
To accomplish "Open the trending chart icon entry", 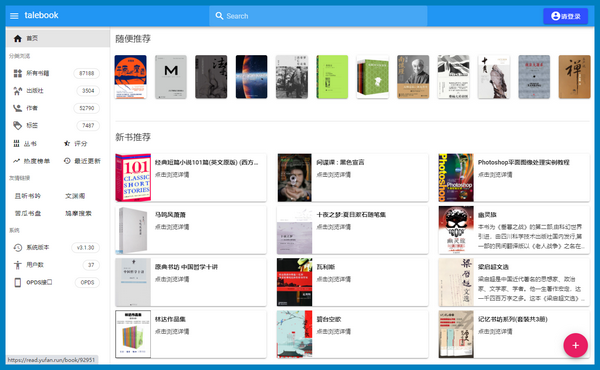I will pos(16,161).
